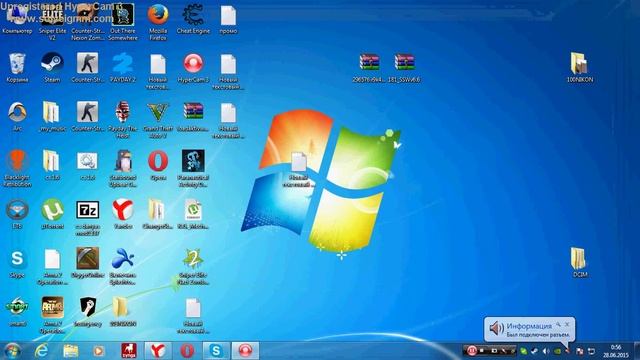Open the промо text file
Screen dimensions: 640x360
[x=228, y=19]
